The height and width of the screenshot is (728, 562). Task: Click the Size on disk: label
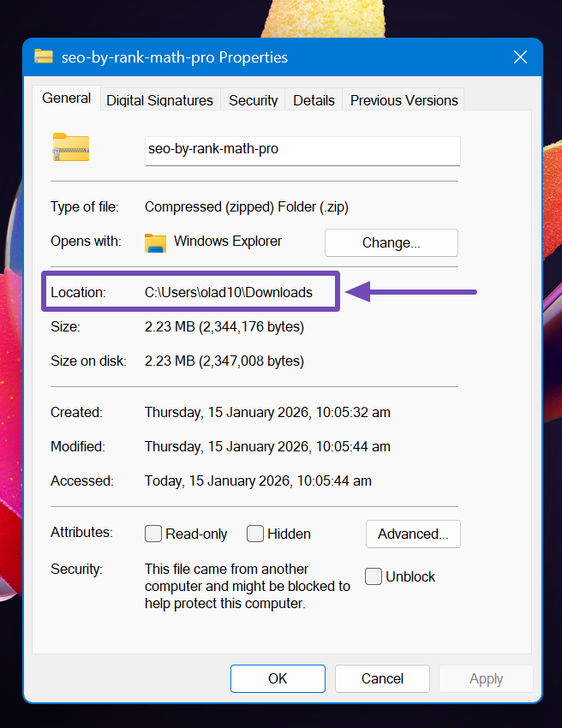[x=88, y=361]
